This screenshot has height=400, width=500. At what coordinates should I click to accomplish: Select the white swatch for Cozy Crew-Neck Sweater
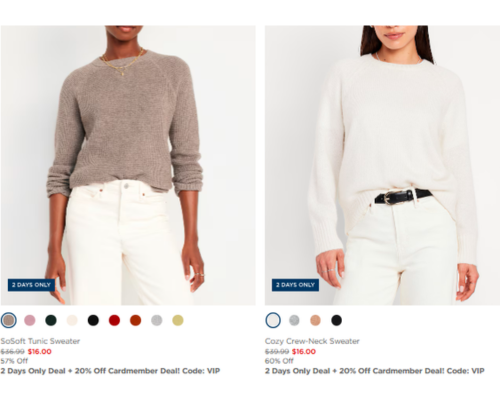[x=273, y=320]
